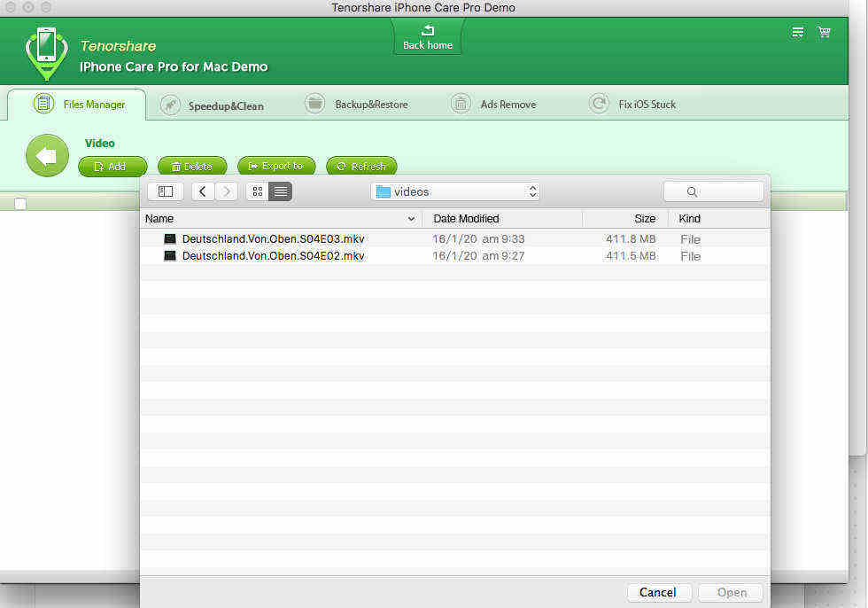Image resolution: width=868 pixels, height=608 pixels.
Task: Switch to the Ads Remove tab
Action: (494, 104)
